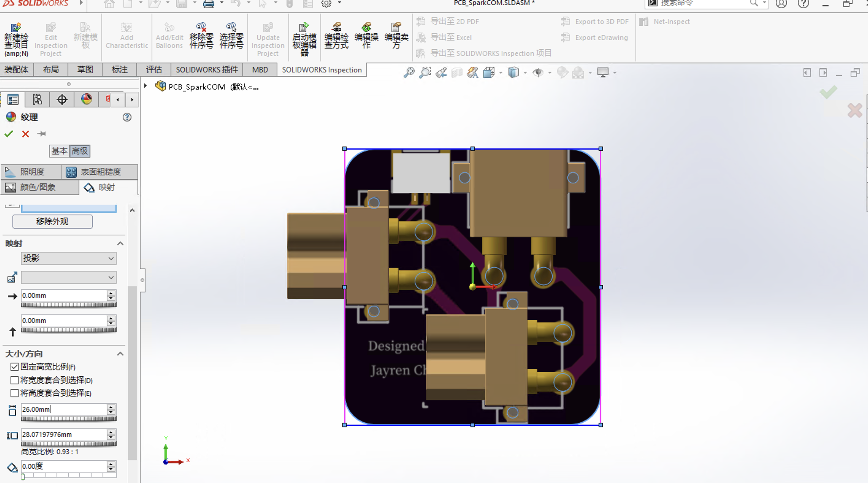Viewport: 868px width, 483px height.
Task: Launch the Template Editor
Action: 304,39
